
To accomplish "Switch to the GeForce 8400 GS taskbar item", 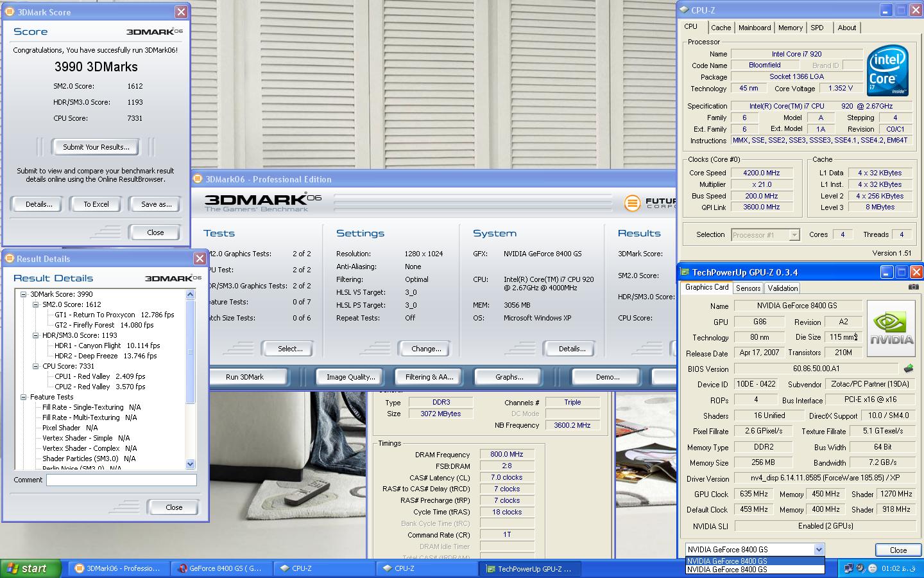I will tap(221, 568).
